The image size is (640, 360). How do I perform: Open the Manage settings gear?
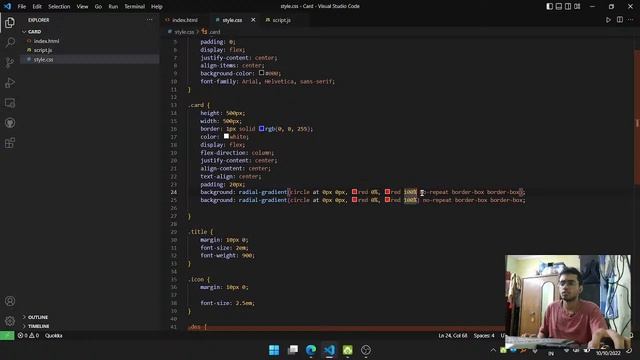[10, 321]
